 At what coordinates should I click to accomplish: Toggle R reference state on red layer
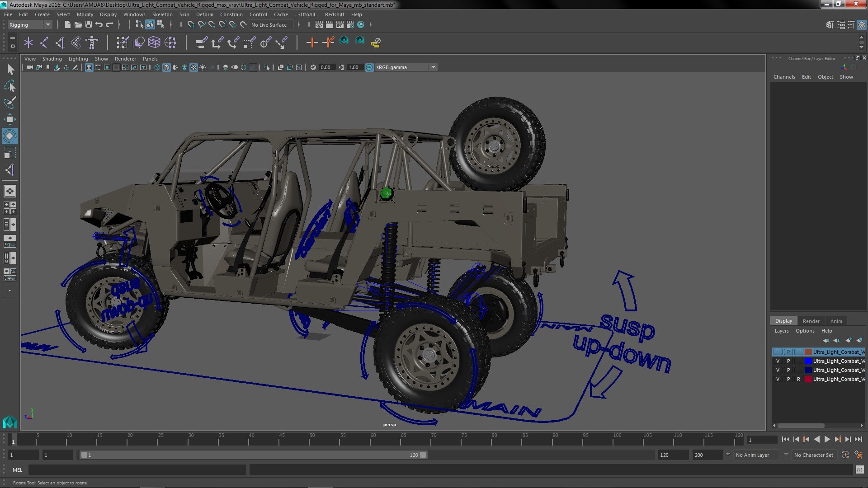point(798,379)
